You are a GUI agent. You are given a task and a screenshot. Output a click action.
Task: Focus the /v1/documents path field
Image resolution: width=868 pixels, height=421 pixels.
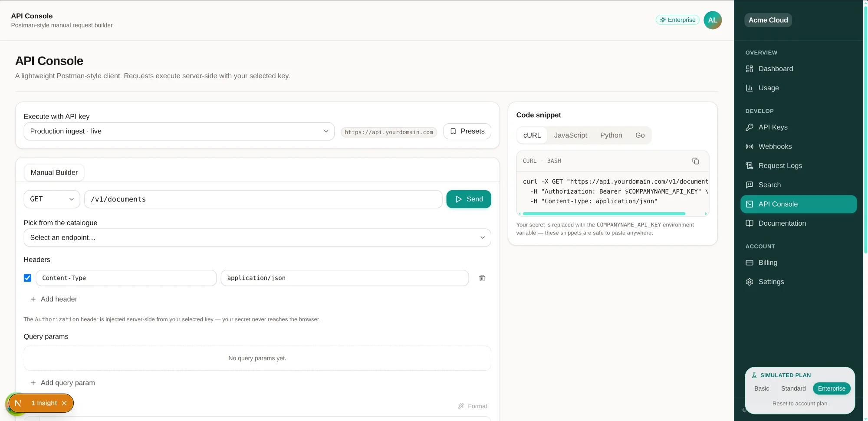point(263,199)
